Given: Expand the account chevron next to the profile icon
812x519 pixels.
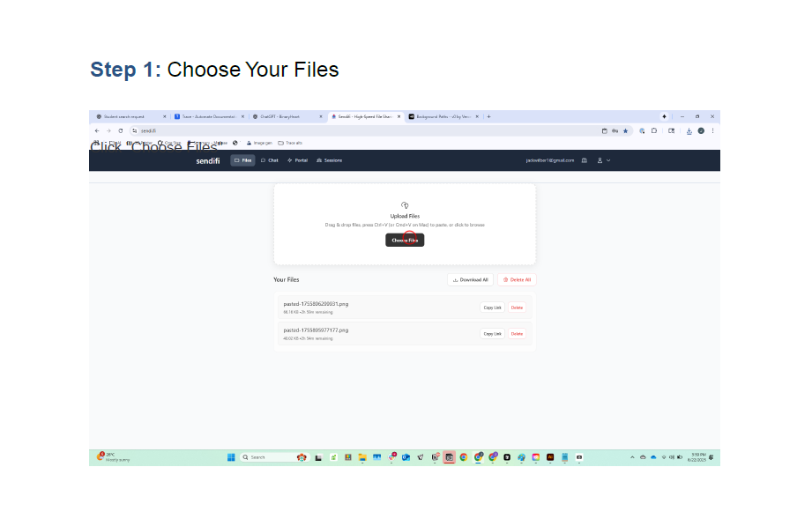Looking at the screenshot, I should pos(608,160).
